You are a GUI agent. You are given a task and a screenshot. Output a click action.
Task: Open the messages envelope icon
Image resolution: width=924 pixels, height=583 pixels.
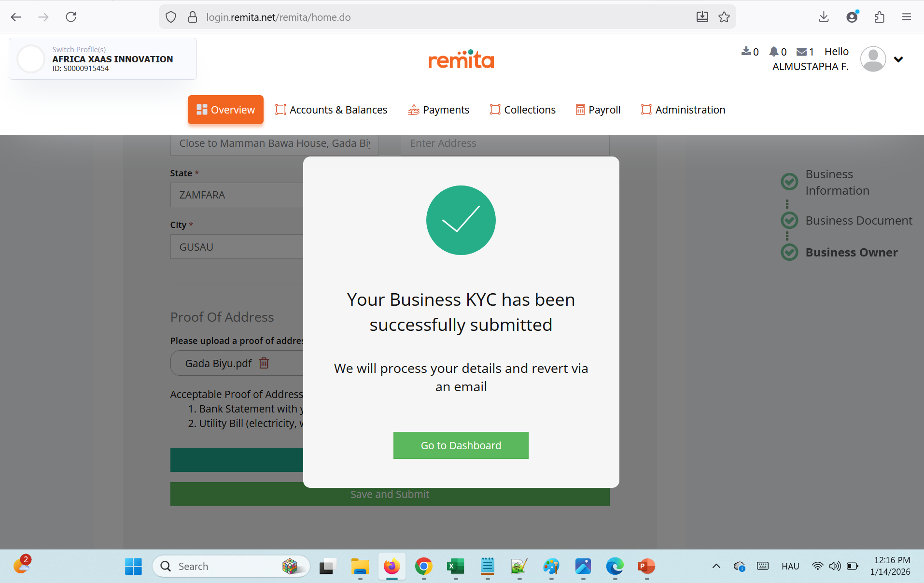coord(802,52)
